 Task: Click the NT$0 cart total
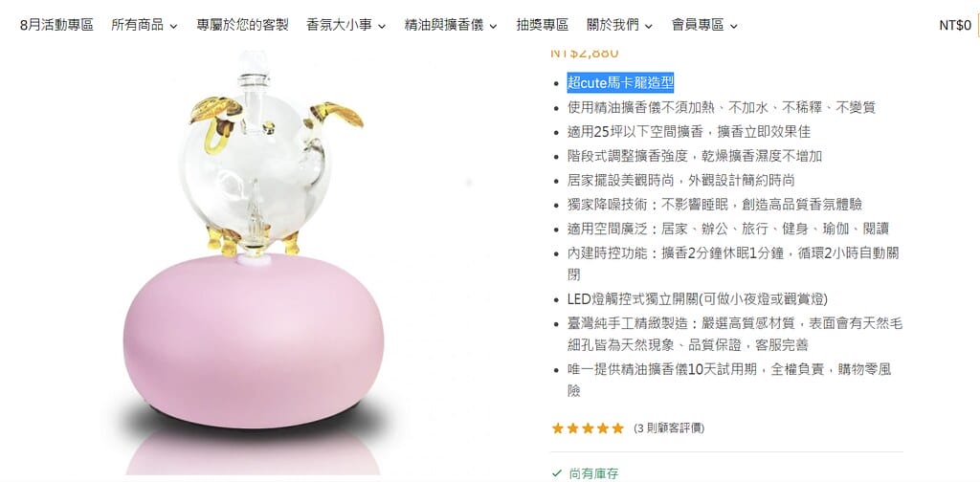coord(956,25)
